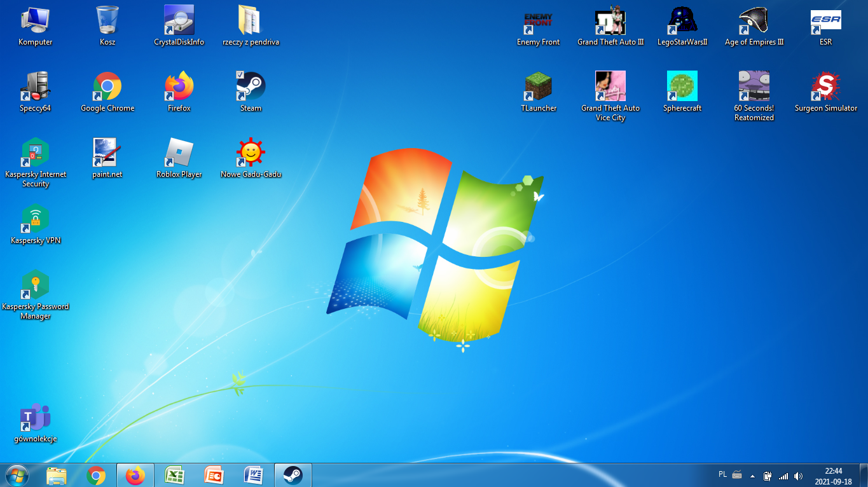Screen dimensions: 868x487
Task: Select the Age of Empires III shortcut
Action: click(x=754, y=26)
